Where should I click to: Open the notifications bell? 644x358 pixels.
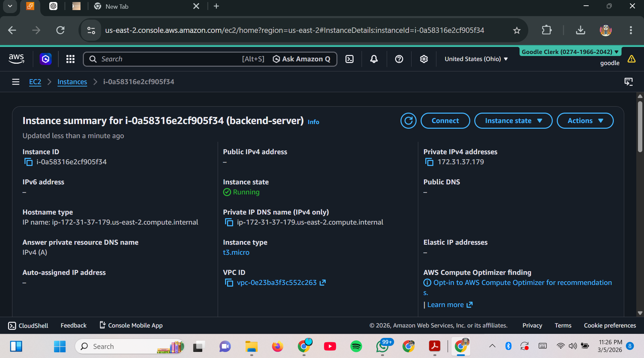374,59
